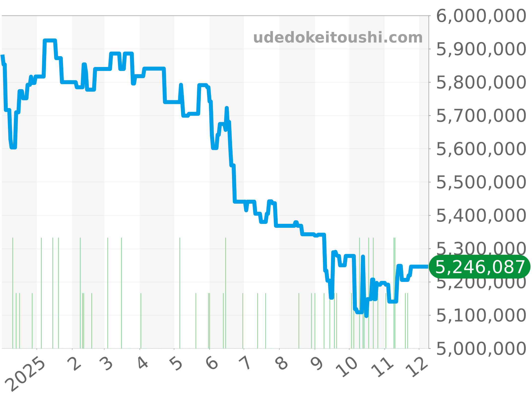Select the 5,500,000 price axis label
532x397 pixels.
tap(481, 182)
